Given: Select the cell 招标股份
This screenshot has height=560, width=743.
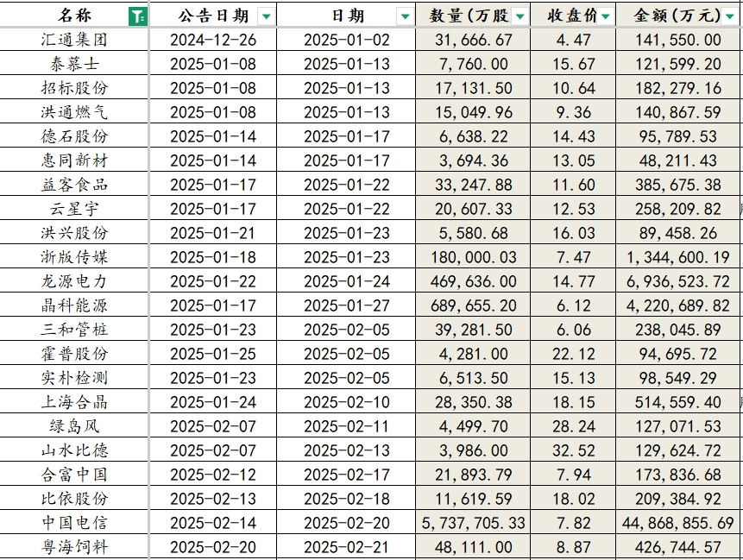Looking at the screenshot, I should click(x=74, y=88).
